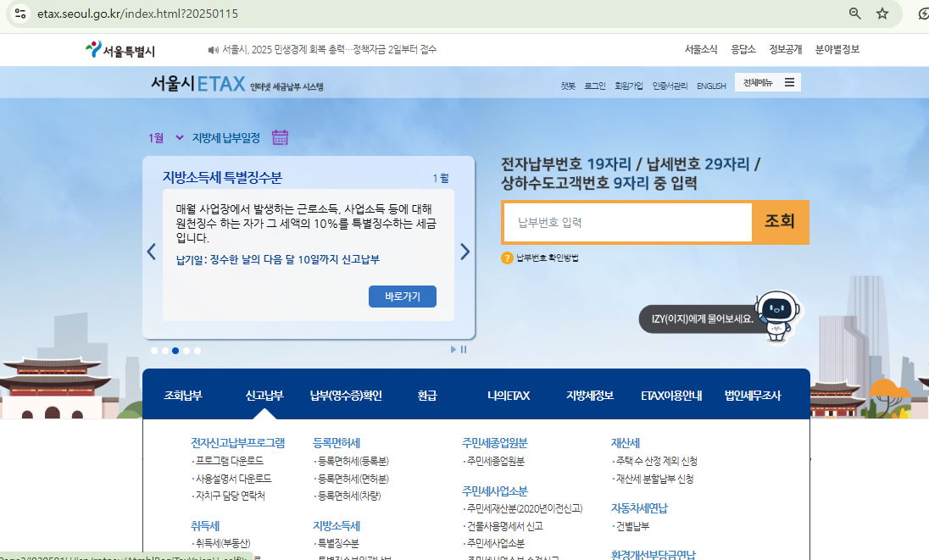This screenshot has height=560, width=929.
Task: Click the site information icon in address bar
Action: click(x=20, y=13)
